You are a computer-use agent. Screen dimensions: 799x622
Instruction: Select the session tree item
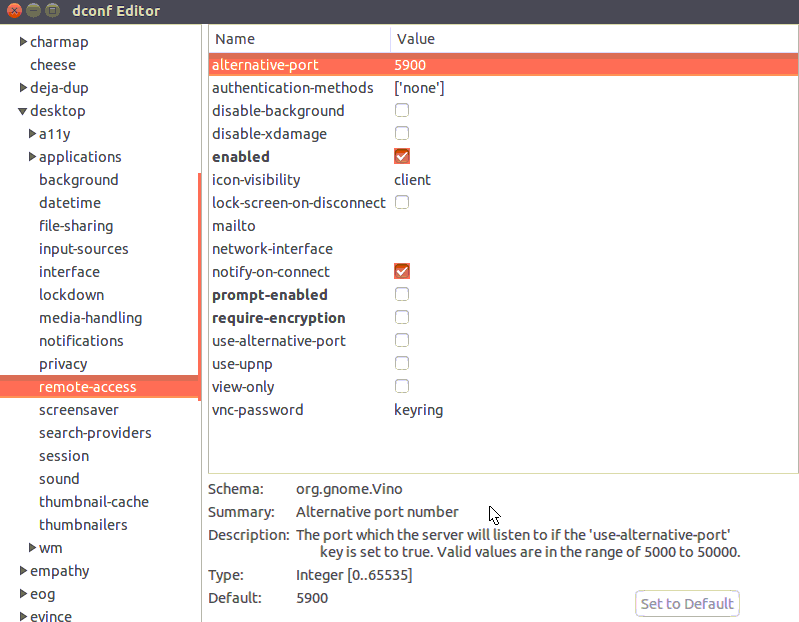coord(64,456)
